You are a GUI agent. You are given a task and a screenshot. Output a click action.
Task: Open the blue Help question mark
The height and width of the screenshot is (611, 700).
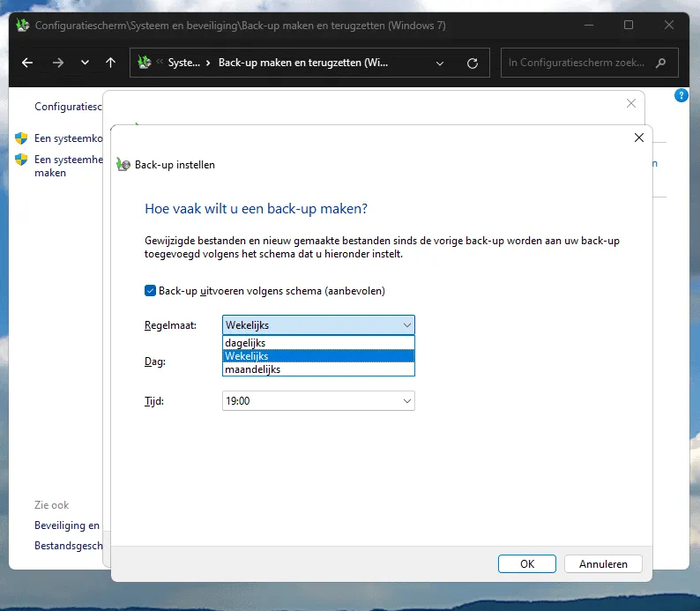pyautogui.click(x=681, y=95)
